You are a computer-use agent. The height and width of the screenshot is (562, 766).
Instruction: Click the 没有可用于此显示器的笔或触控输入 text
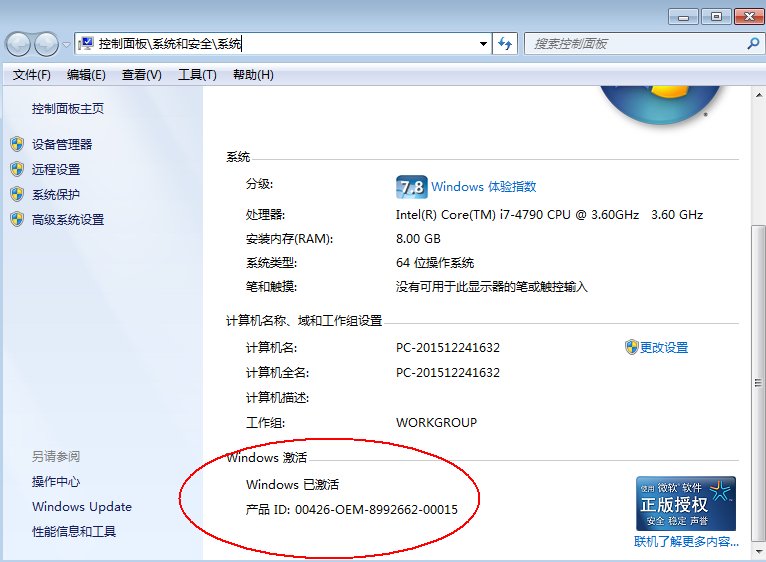point(491,286)
